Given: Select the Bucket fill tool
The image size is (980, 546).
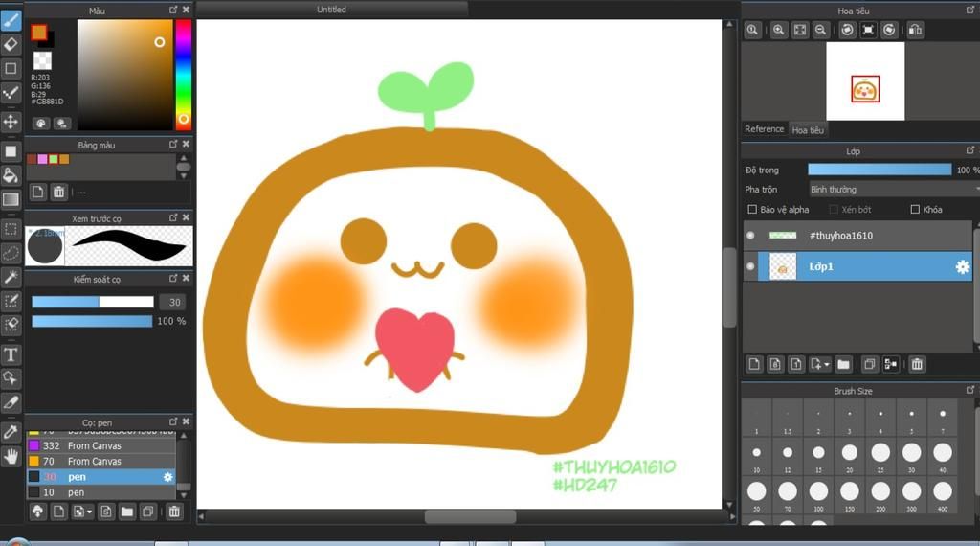Looking at the screenshot, I should pyautogui.click(x=11, y=175).
